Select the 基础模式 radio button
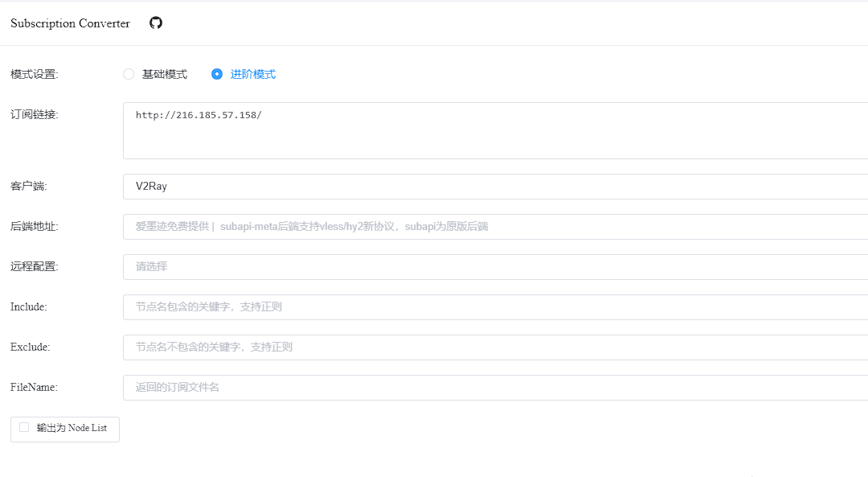868x477 pixels. [x=129, y=73]
